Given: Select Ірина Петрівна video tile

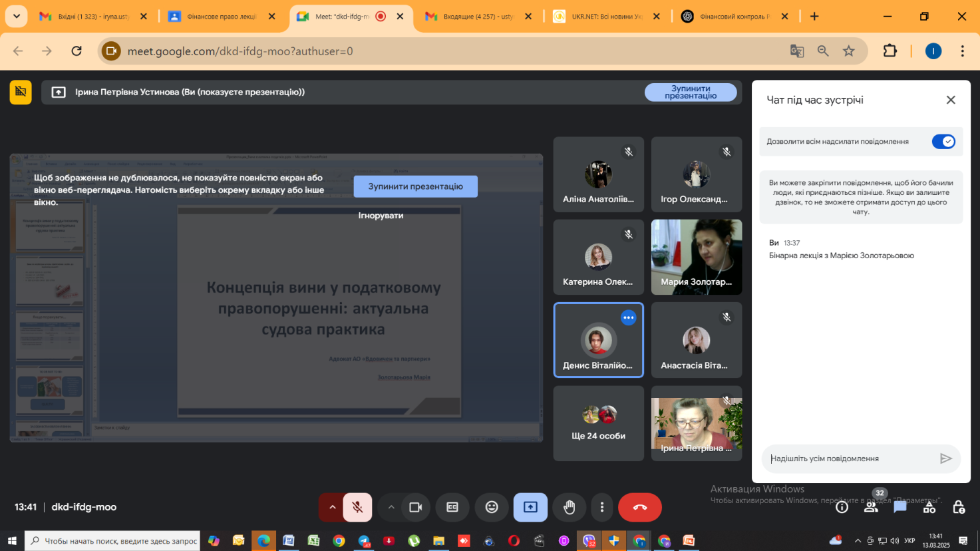Looking at the screenshot, I should [697, 423].
